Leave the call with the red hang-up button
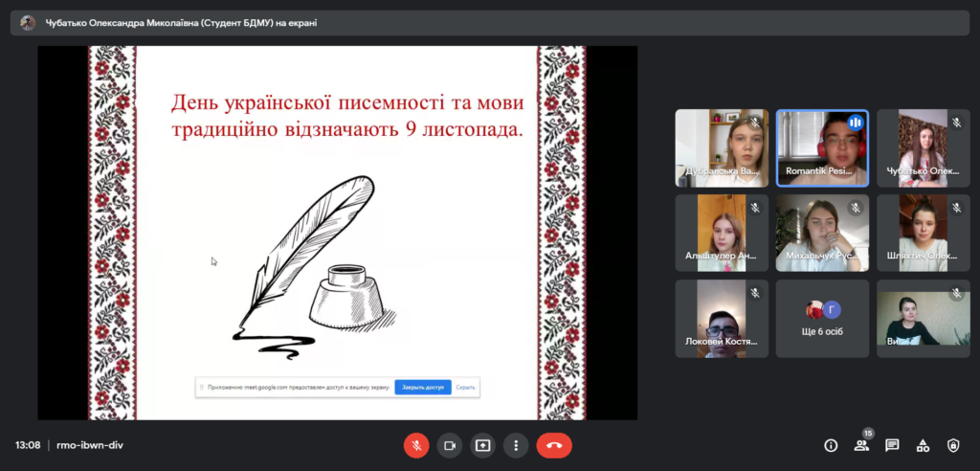This screenshot has height=471, width=980. pyautogui.click(x=553, y=445)
